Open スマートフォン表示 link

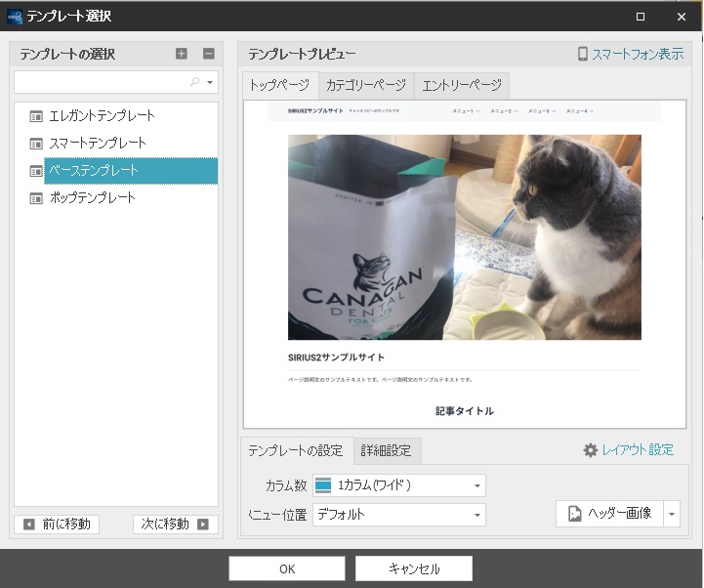[638, 54]
